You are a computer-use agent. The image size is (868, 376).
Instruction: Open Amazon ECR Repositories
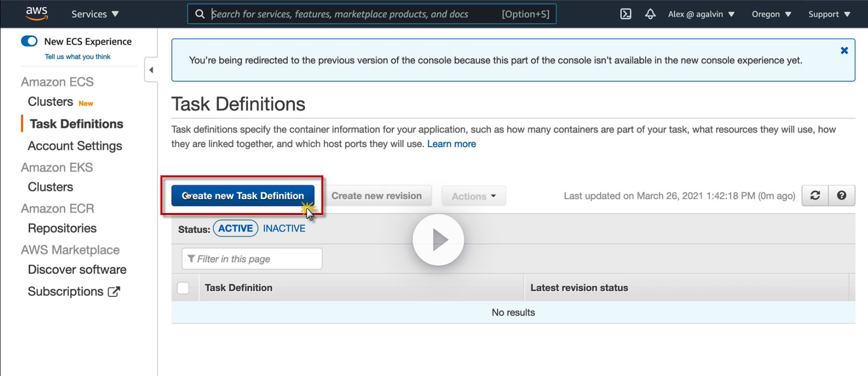pos(62,228)
